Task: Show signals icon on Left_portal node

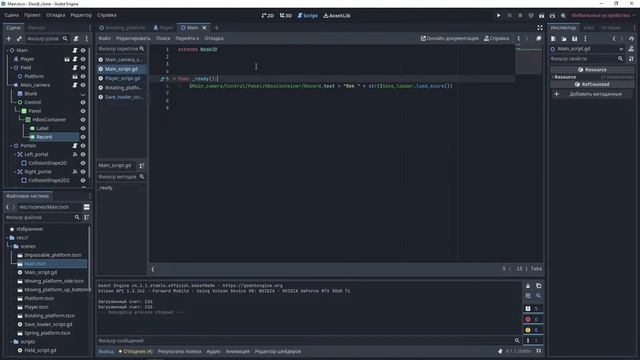Action: [75, 154]
